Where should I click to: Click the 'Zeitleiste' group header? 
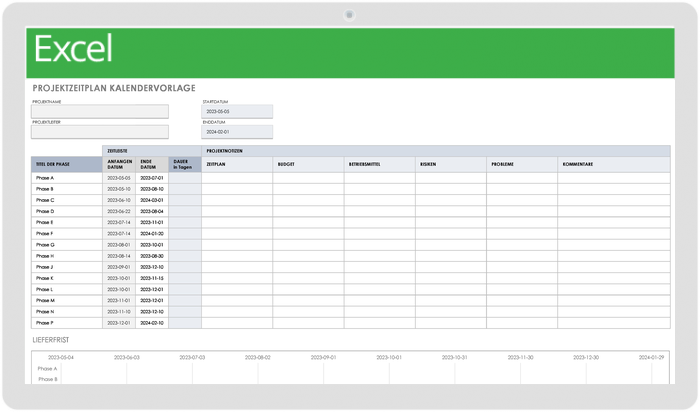152,151
